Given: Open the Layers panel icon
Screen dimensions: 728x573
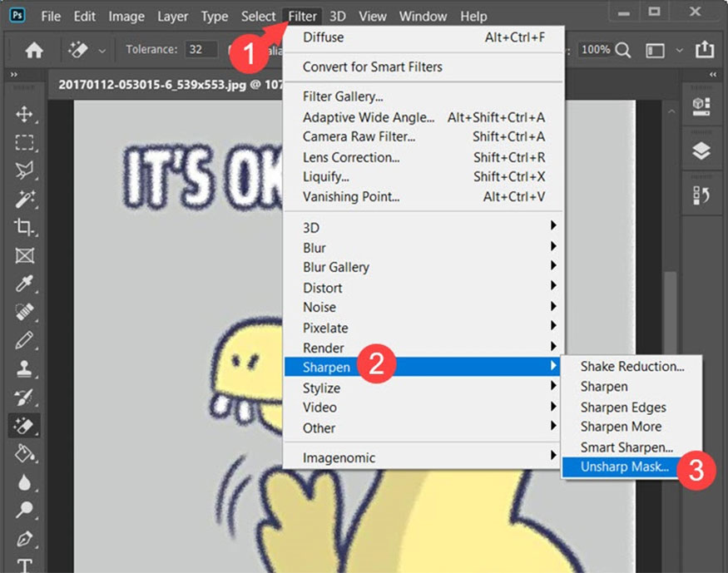Looking at the screenshot, I should (x=703, y=151).
